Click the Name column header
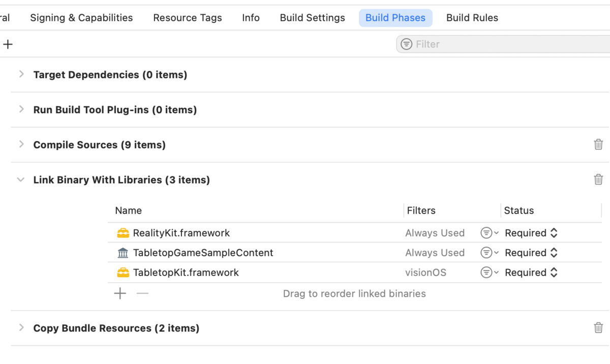This screenshot has width=610, height=364. (129, 210)
